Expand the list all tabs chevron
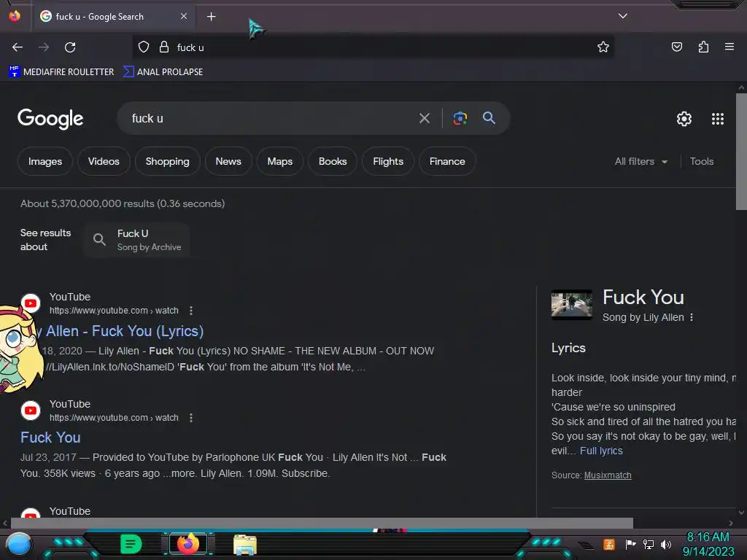747x560 pixels. click(623, 16)
